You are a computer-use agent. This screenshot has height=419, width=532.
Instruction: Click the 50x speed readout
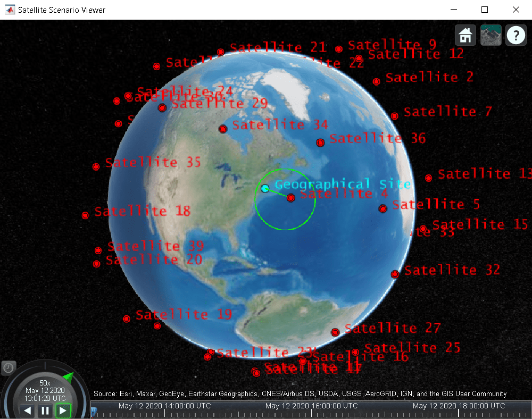(45, 383)
